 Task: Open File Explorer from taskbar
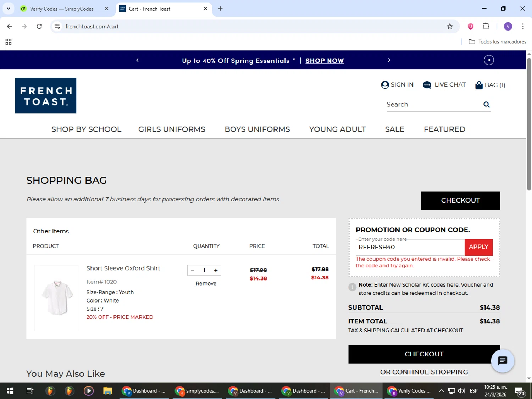coord(108,391)
